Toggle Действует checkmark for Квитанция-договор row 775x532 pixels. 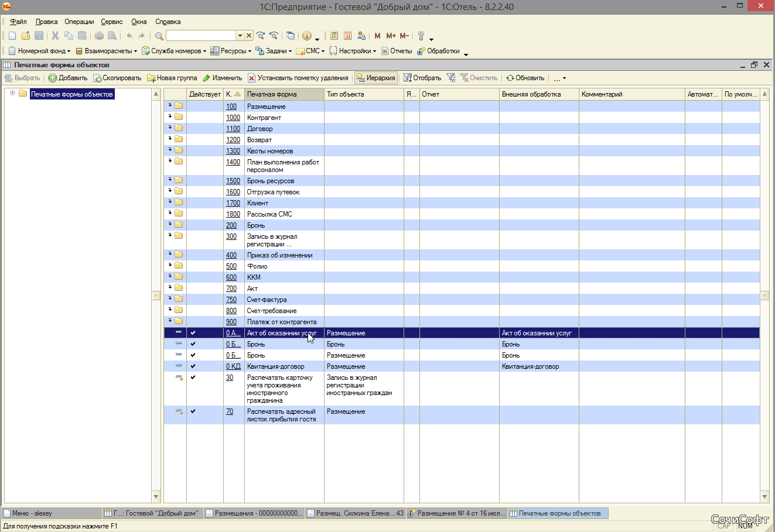[193, 366]
